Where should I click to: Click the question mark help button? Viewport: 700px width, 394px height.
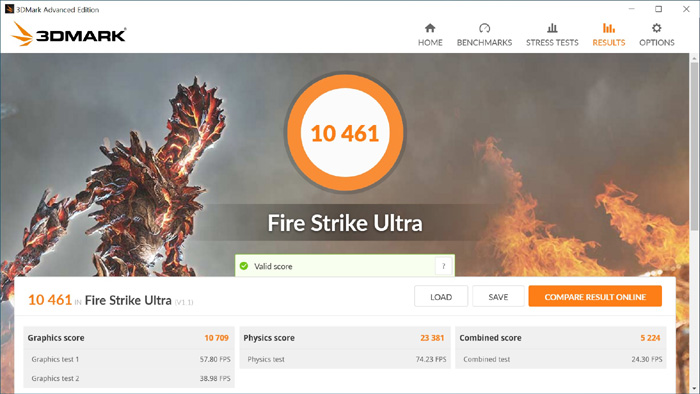pos(443,266)
